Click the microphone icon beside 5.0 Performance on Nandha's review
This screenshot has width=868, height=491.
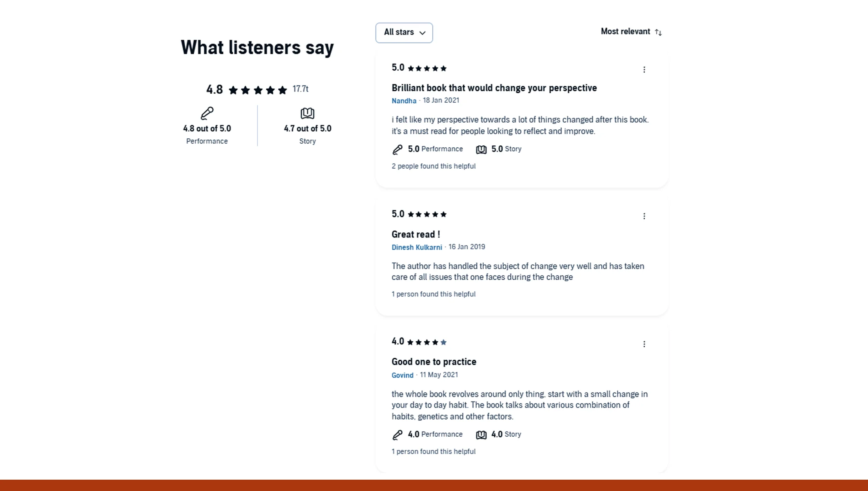pos(397,149)
